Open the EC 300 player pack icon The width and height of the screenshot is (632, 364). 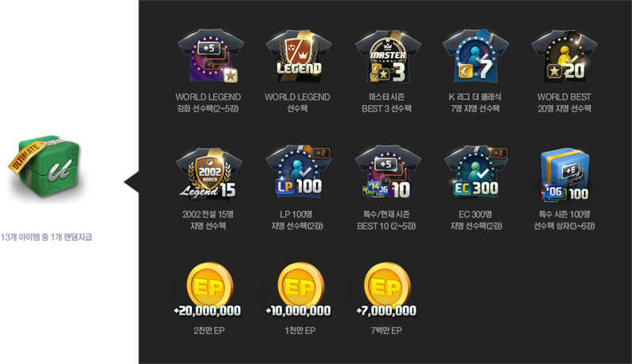[476, 172]
